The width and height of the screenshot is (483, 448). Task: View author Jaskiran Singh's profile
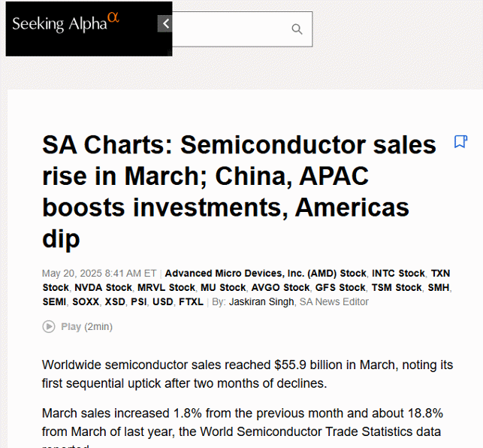[261, 301]
